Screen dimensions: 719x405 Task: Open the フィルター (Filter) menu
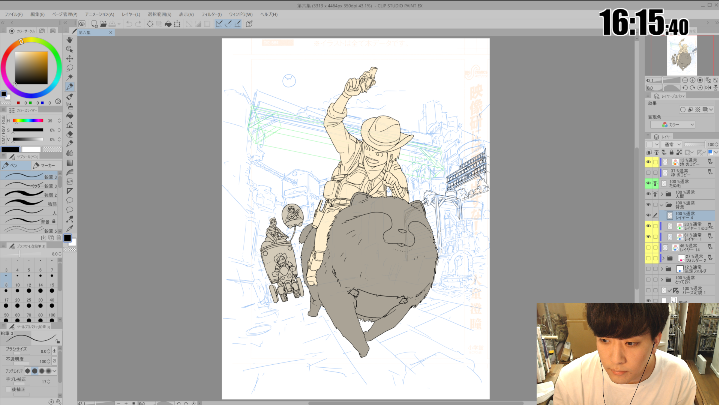(211, 14)
